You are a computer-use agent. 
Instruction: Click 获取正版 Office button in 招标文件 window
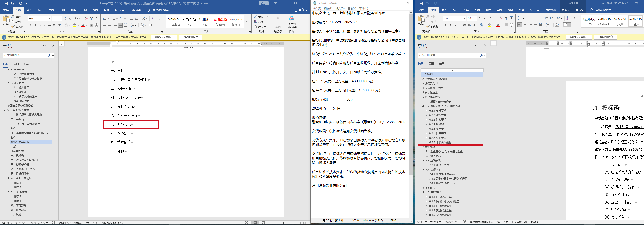coord(164,37)
